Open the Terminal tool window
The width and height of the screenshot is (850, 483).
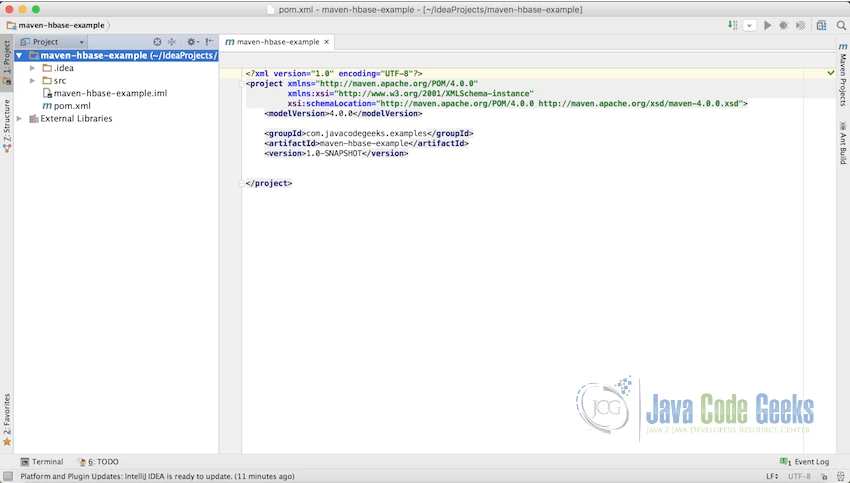click(x=42, y=462)
